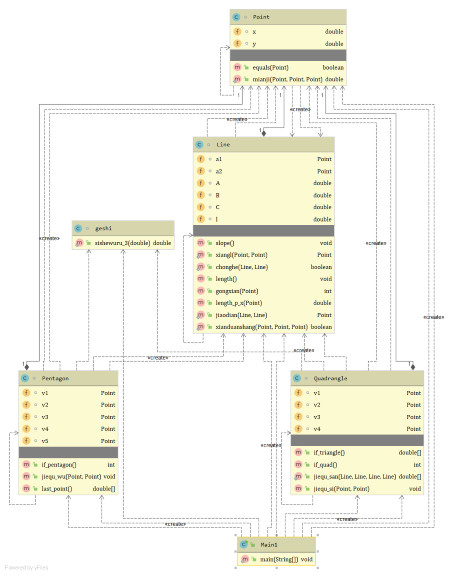Screen dimensions: 455x575
Task: Click the field icon beside v4 in Quadrangle
Action: coord(298,429)
